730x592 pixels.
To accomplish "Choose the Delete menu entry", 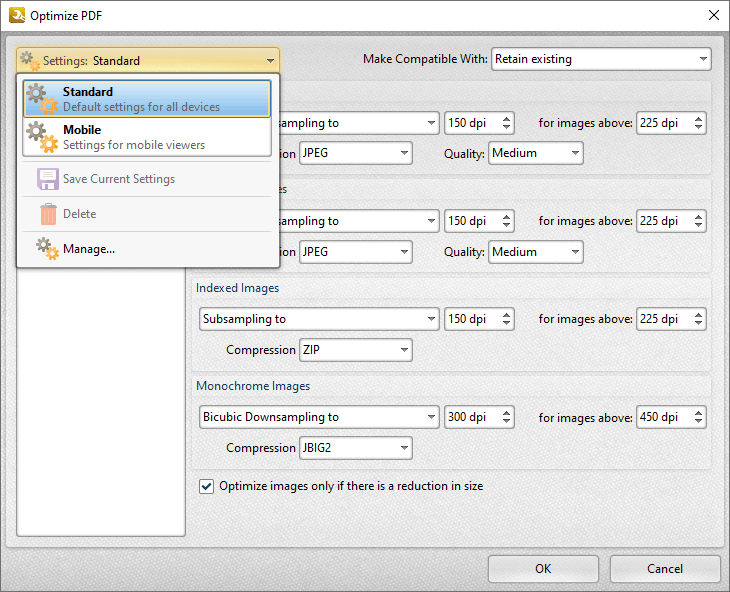I will pos(147,214).
